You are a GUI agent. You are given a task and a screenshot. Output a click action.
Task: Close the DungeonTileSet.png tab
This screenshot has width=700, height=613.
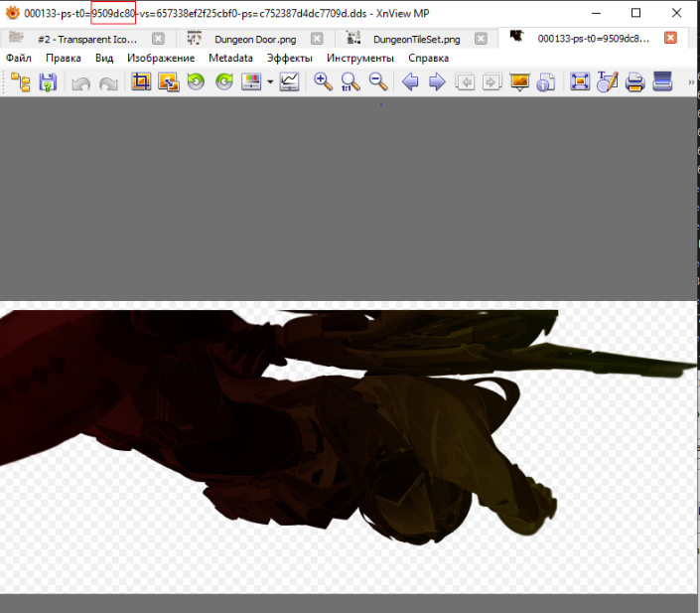pyautogui.click(x=481, y=39)
